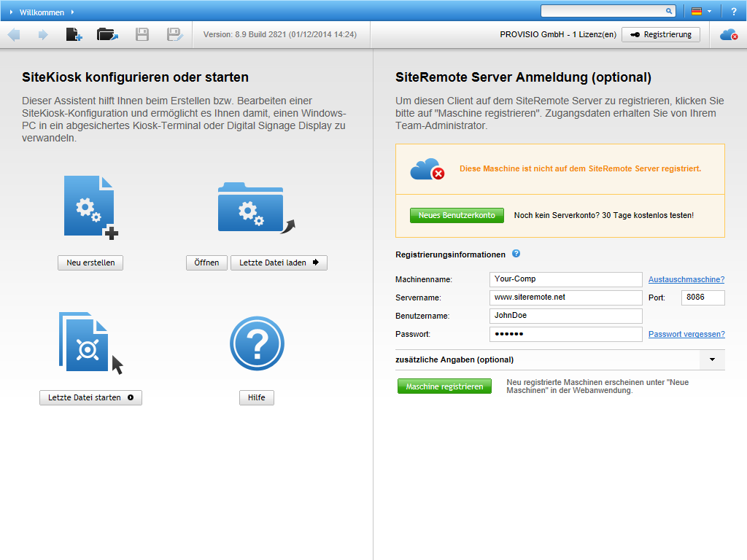Image resolution: width=747 pixels, height=560 pixels.
Task: Expand zusätzliche Angaben (optional) section
Action: coord(711,359)
